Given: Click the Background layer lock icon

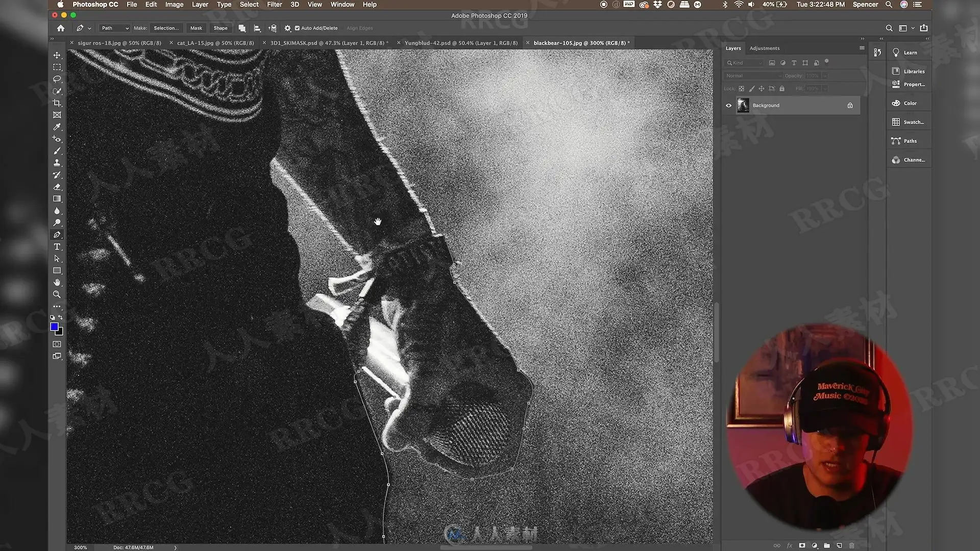Looking at the screenshot, I should (x=850, y=106).
